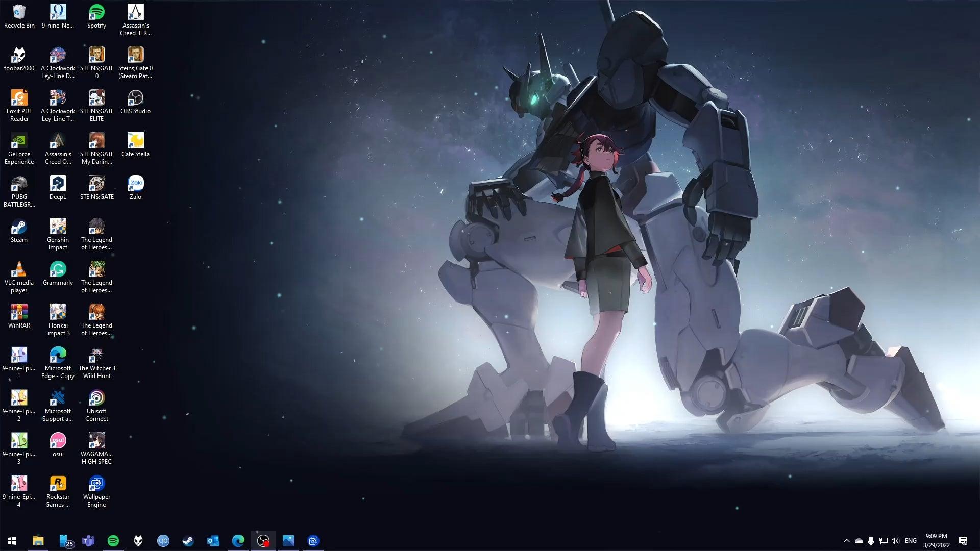Open Outlook from the taskbar
This screenshot has width=980, height=551.
coord(213,540)
